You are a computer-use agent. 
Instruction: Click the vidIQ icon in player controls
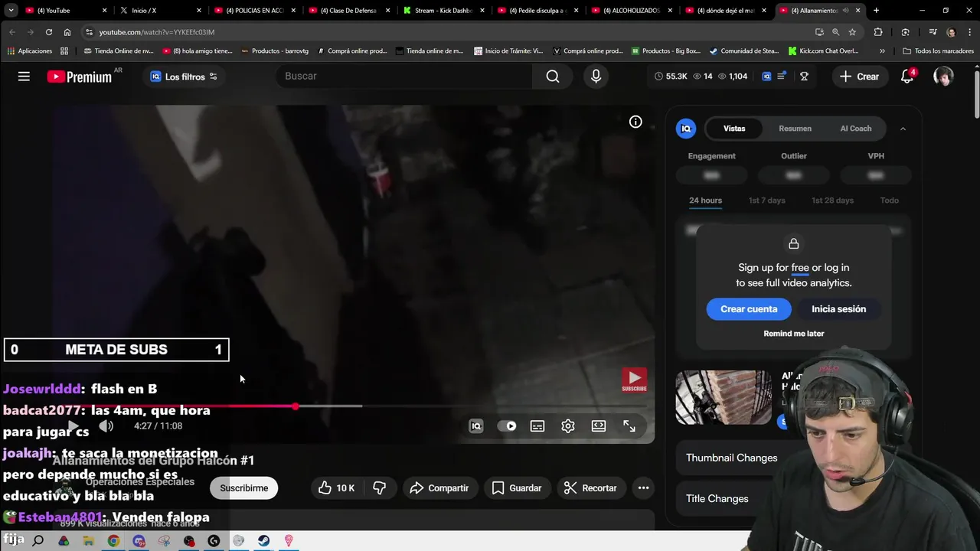pos(476,426)
